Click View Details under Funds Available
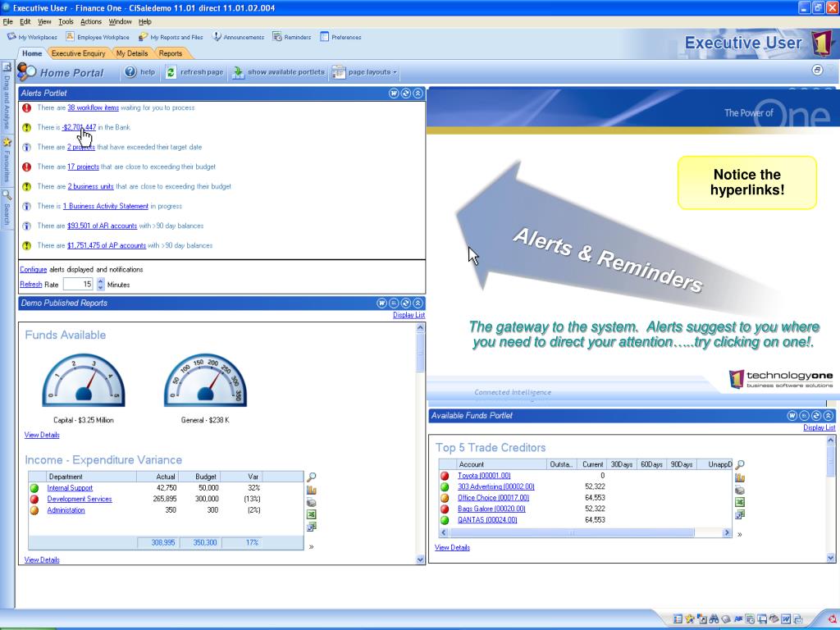840x630 pixels. [x=42, y=435]
